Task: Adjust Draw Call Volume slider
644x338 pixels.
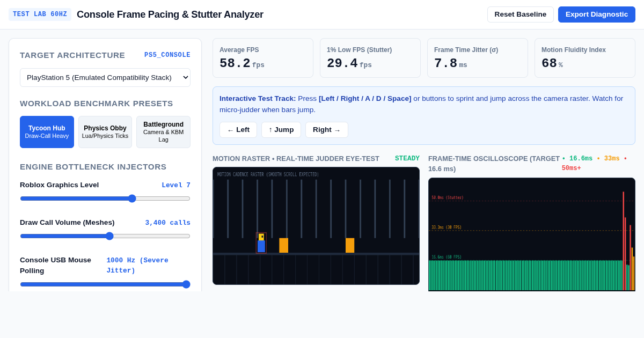Action: click(105, 236)
